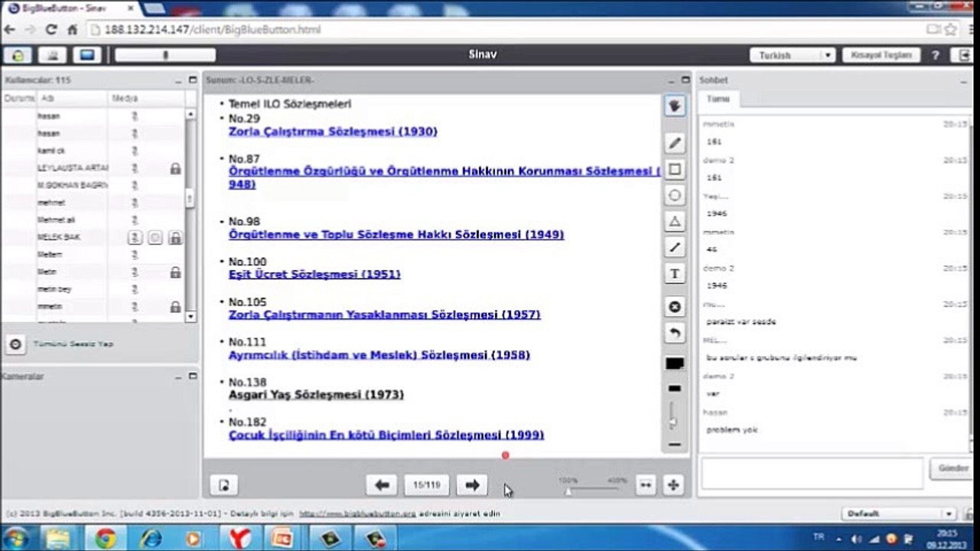Send the chat message with Gönder

point(953,468)
